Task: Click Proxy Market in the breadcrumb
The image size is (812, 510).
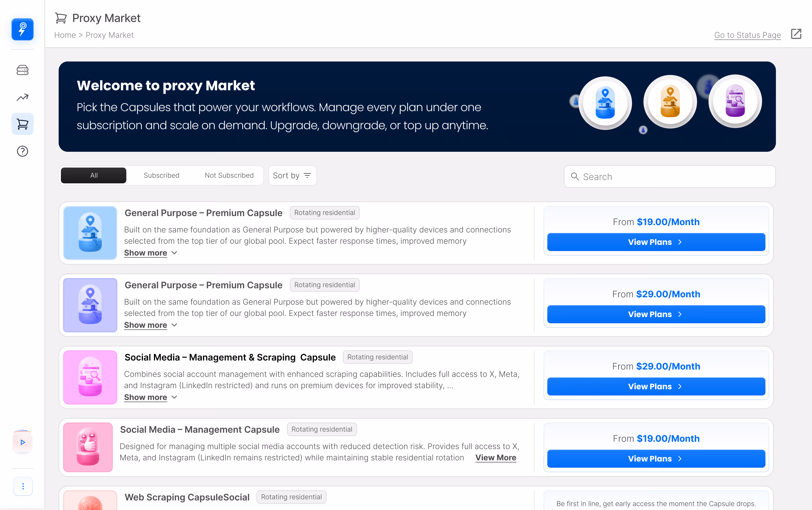Action: 110,35
